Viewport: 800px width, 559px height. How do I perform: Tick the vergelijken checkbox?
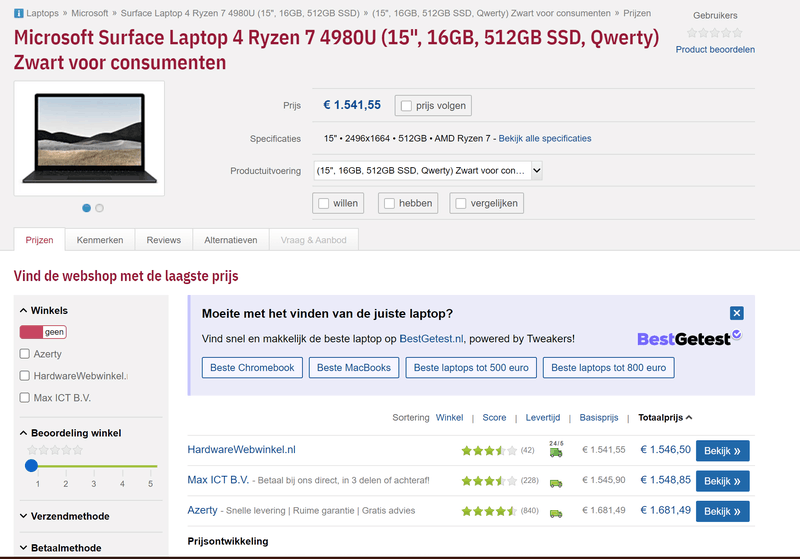pos(461,204)
